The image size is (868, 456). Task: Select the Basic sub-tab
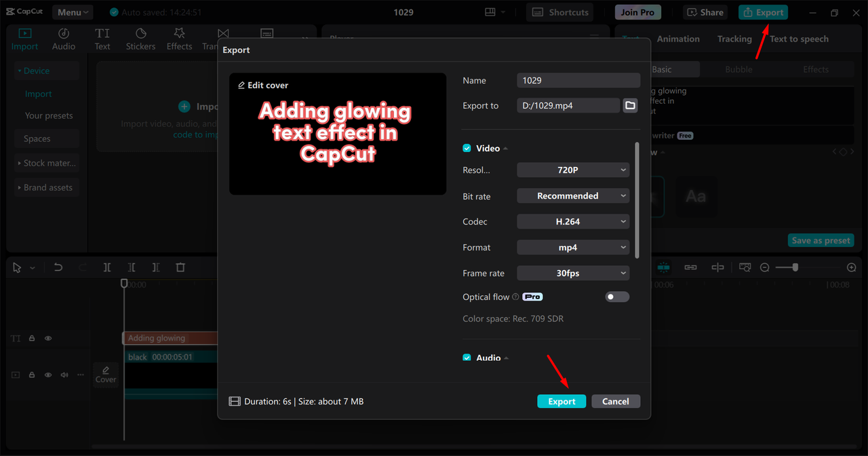pos(661,69)
